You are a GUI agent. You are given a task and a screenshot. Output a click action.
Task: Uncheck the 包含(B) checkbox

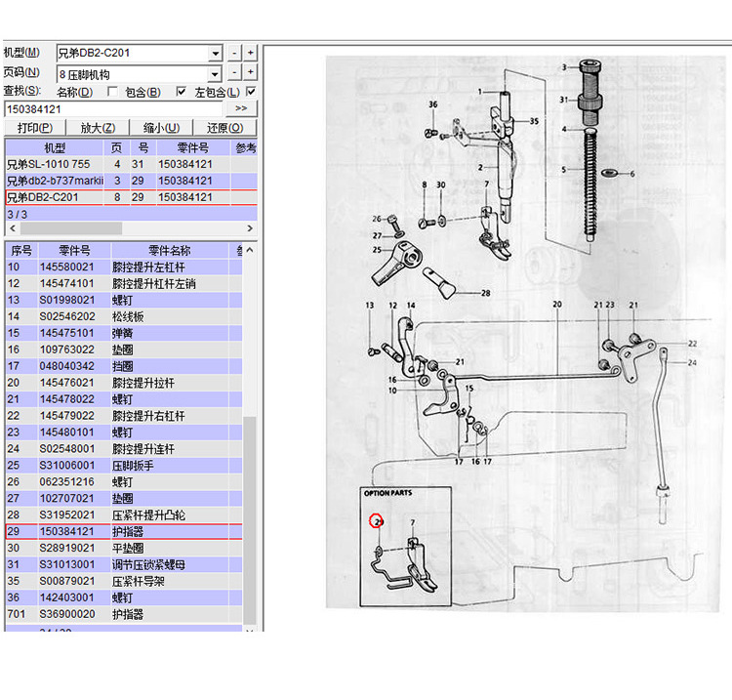point(182,92)
